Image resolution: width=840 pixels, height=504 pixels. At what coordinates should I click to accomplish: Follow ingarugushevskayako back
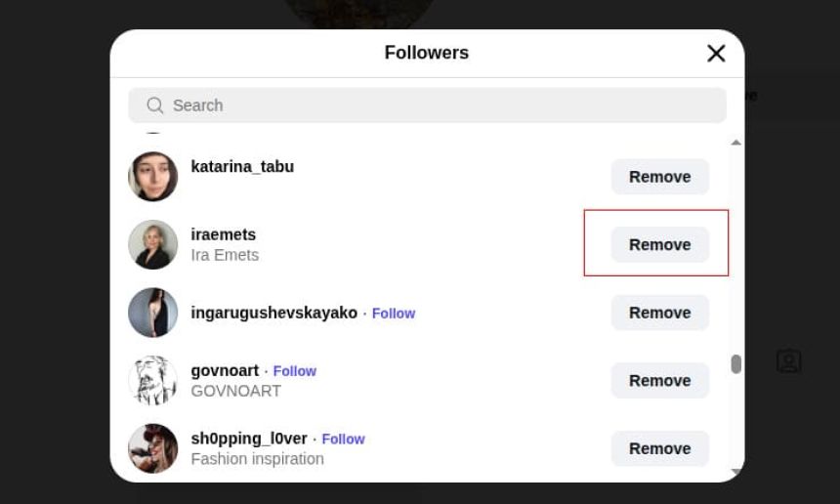click(x=394, y=314)
